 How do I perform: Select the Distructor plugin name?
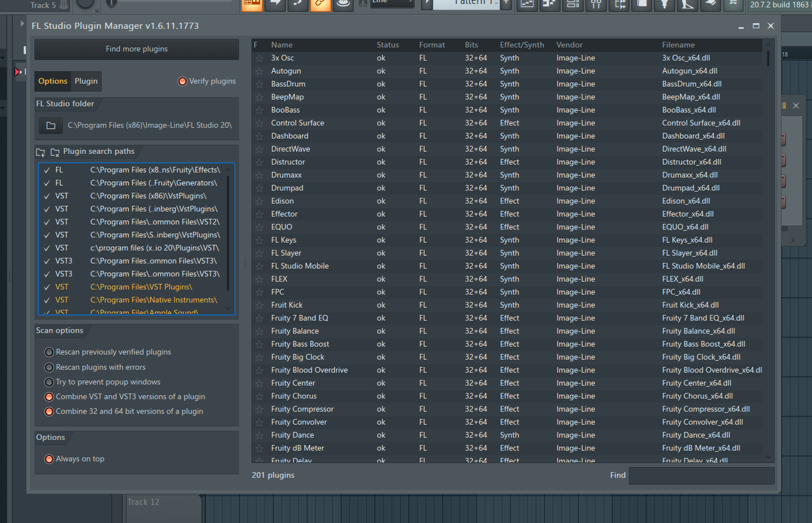[x=288, y=162]
